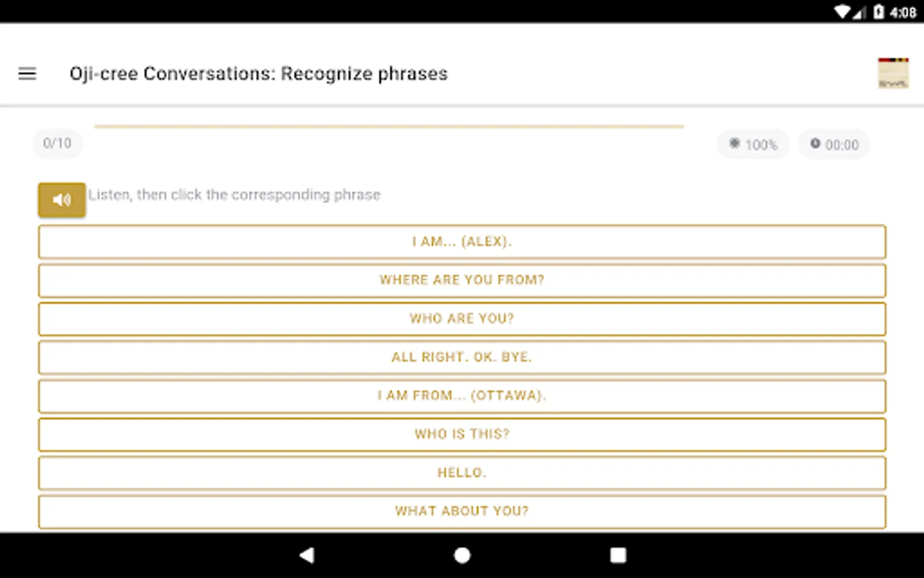Image resolution: width=924 pixels, height=578 pixels.
Task: Click the 00:00 timer badge
Action: [x=834, y=144]
